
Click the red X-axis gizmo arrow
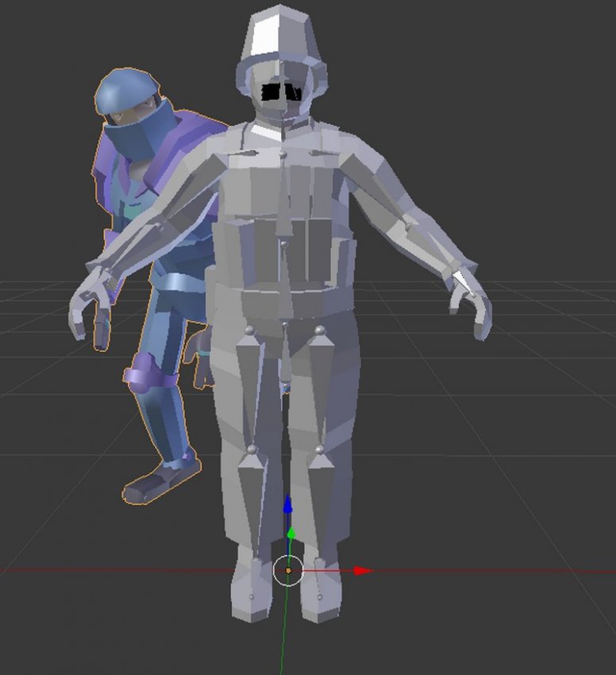pyautogui.click(x=361, y=570)
